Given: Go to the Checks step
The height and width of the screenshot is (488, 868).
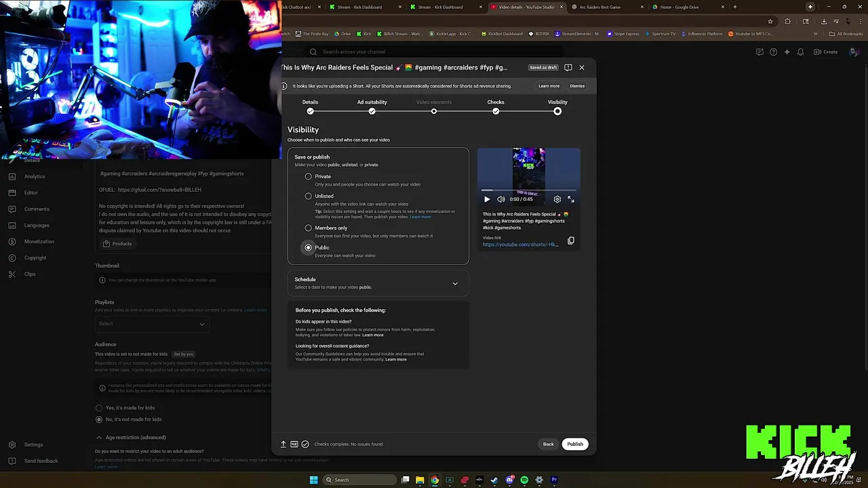Looking at the screenshot, I should [x=496, y=106].
